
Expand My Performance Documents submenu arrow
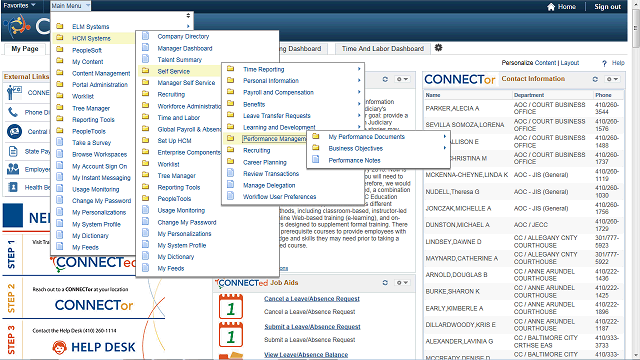point(444,137)
